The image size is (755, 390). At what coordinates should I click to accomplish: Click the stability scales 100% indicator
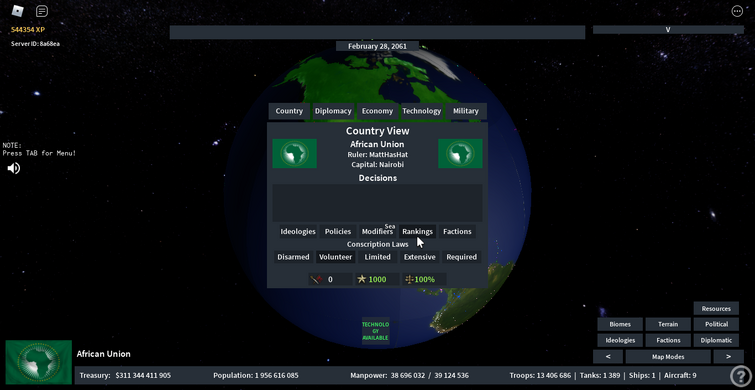424,279
